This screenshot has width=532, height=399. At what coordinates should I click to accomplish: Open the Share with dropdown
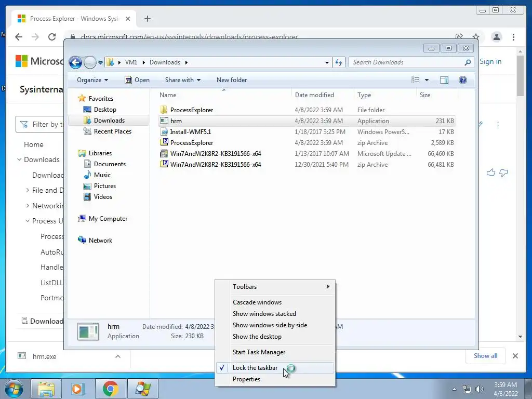click(182, 80)
